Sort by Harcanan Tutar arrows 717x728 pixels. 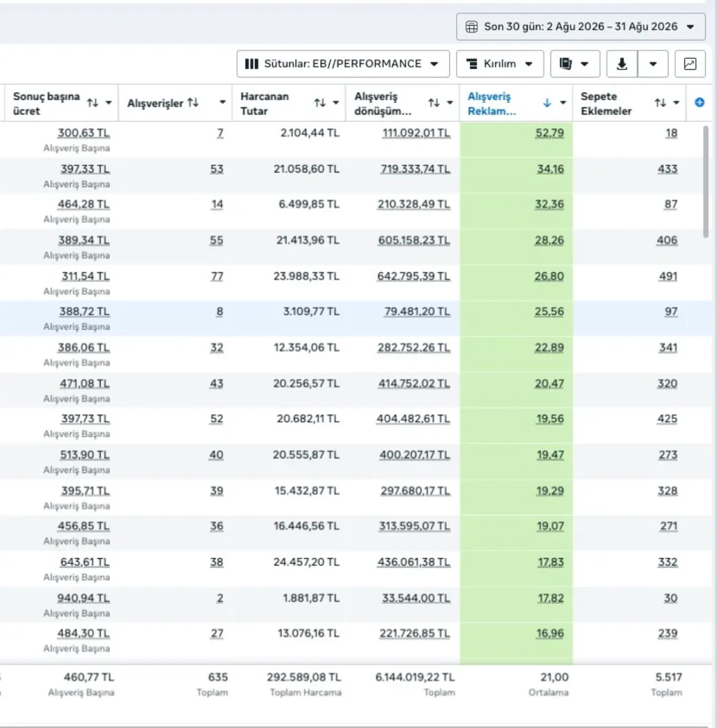(319, 103)
